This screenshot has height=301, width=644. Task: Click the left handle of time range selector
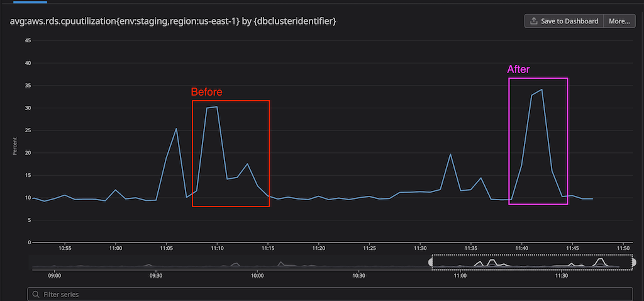pyautogui.click(x=432, y=262)
